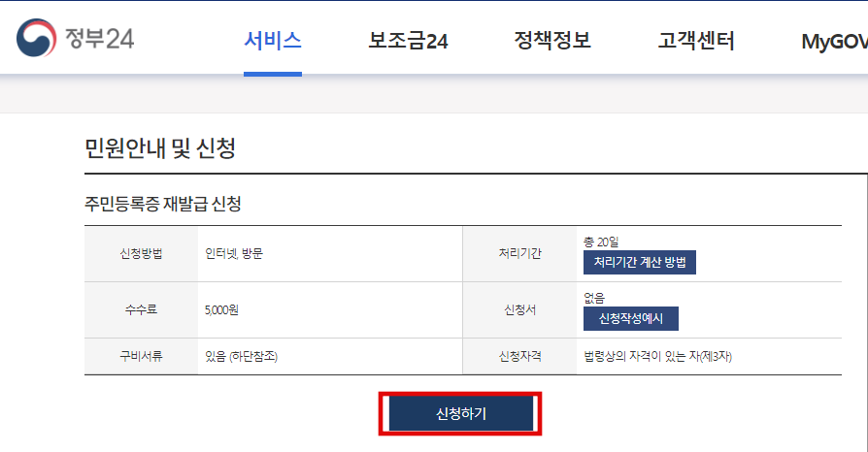Click the 신청하기 button
The image size is (868, 452).
(x=460, y=413)
